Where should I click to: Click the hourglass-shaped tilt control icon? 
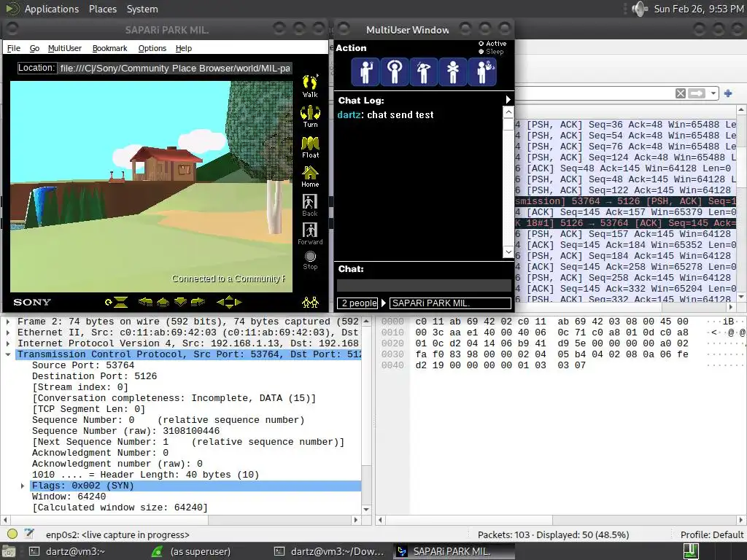click(122, 302)
